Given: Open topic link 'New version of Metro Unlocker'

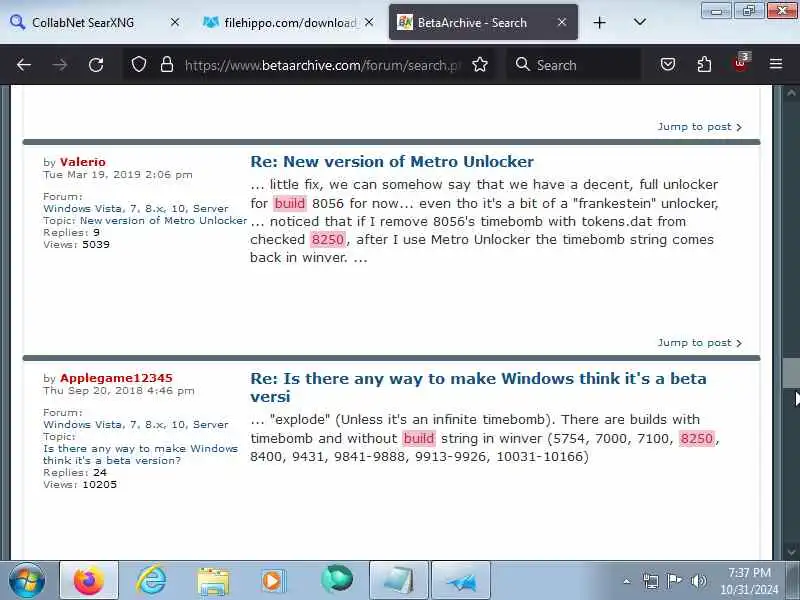Looking at the screenshot, I should click(163, 220).
